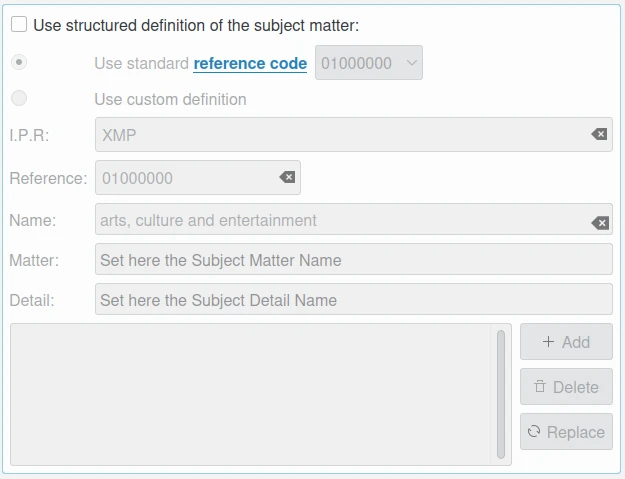625x479 pixels.
Task: Choose the Use custom definition radio button
Action: click(x=19, y=98)
